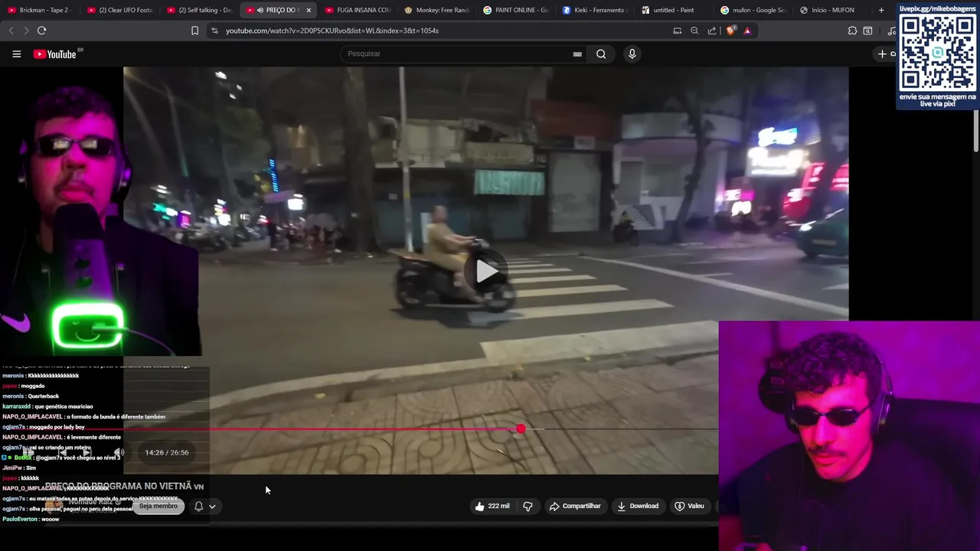Viewport: 980px width, 551px height.
Task: Toggle the notification bell for channel
Action: (x=198, y=506)
